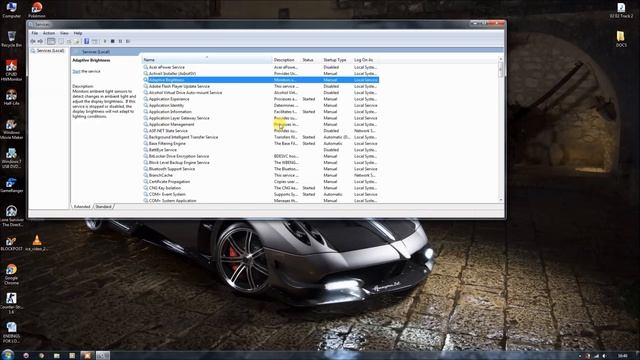Select the Application Layer Gateway Service row
The width and height of the screenshot is (640, 360).
pos(260,118)
